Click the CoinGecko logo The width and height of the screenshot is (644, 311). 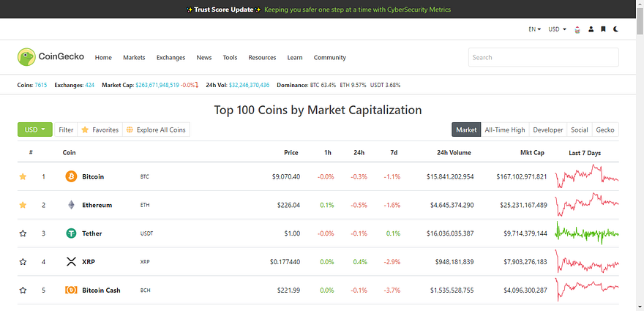pyautogui.click(x=50, y=57)
